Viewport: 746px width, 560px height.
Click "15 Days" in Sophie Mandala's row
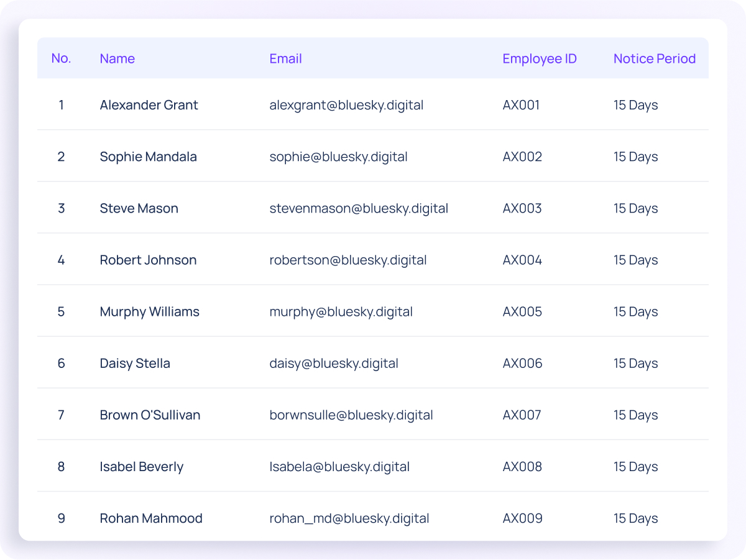pyautogui.click(x=635, y=157)
